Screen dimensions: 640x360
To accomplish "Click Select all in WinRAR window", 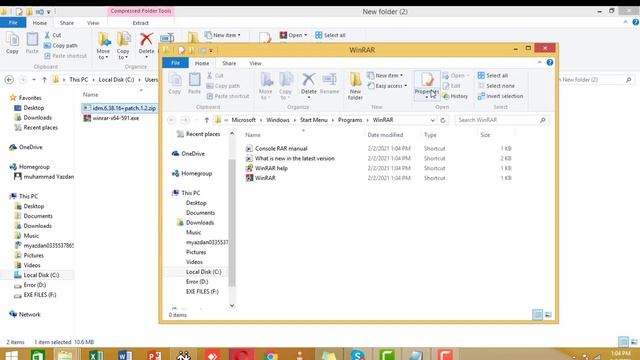I will 493,76.
